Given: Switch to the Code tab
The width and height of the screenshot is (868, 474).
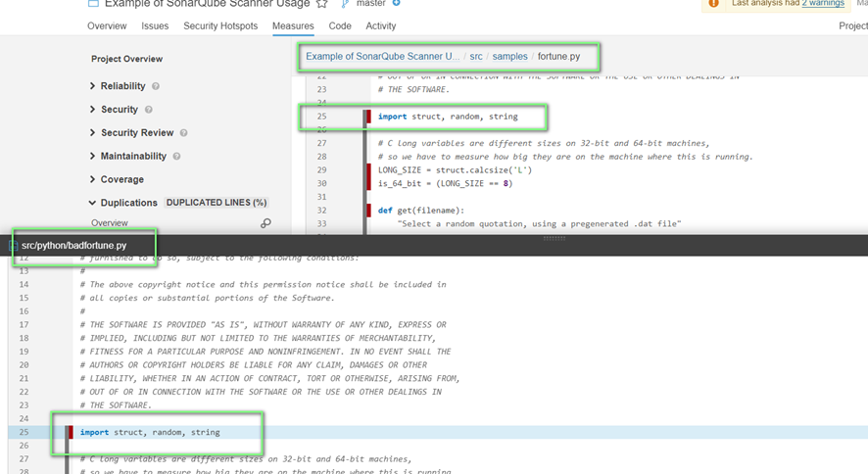Looking at the screenshot, I should click(340, 26).
